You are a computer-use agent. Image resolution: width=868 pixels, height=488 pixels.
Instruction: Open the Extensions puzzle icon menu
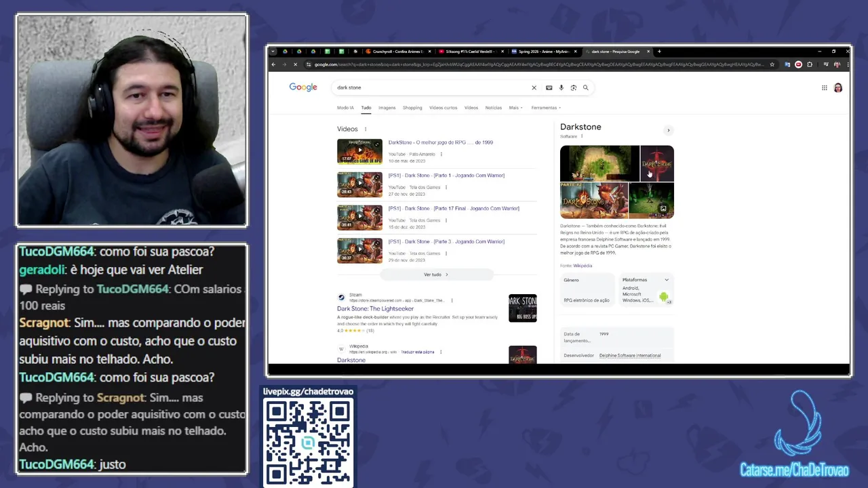[x=810, y=64]
